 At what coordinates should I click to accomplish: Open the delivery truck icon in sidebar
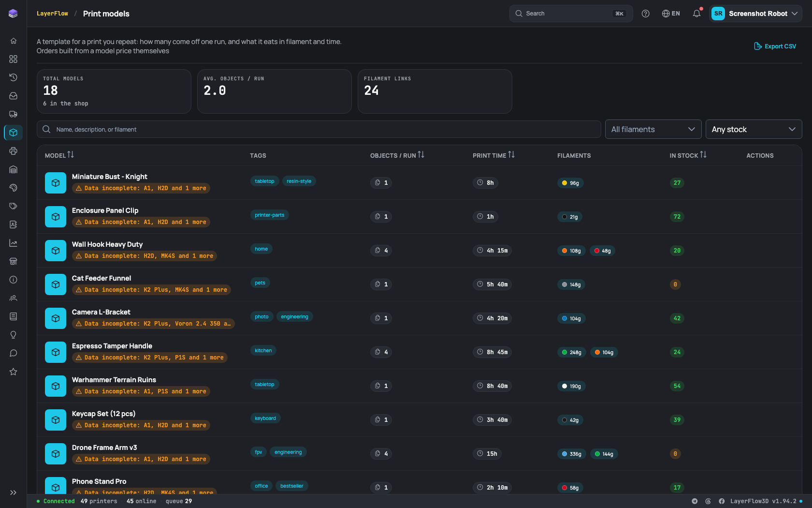(13, 114)
